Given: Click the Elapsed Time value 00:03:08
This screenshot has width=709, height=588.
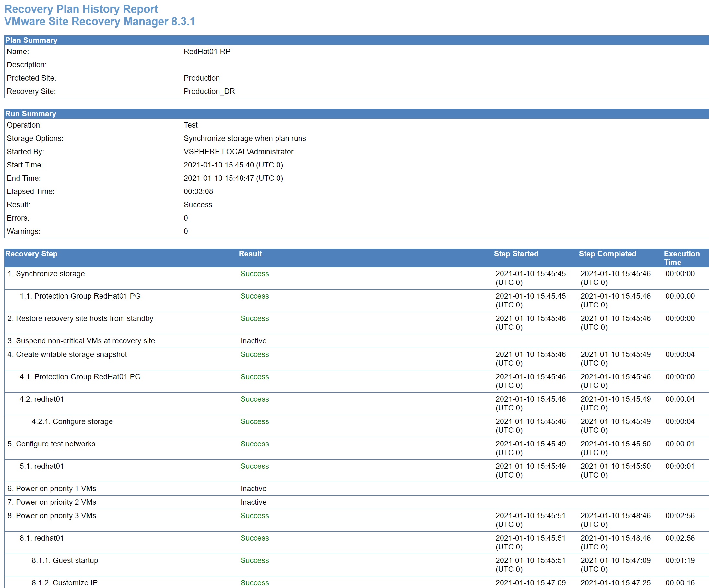Looking at the screenshot, I should 198,191.
